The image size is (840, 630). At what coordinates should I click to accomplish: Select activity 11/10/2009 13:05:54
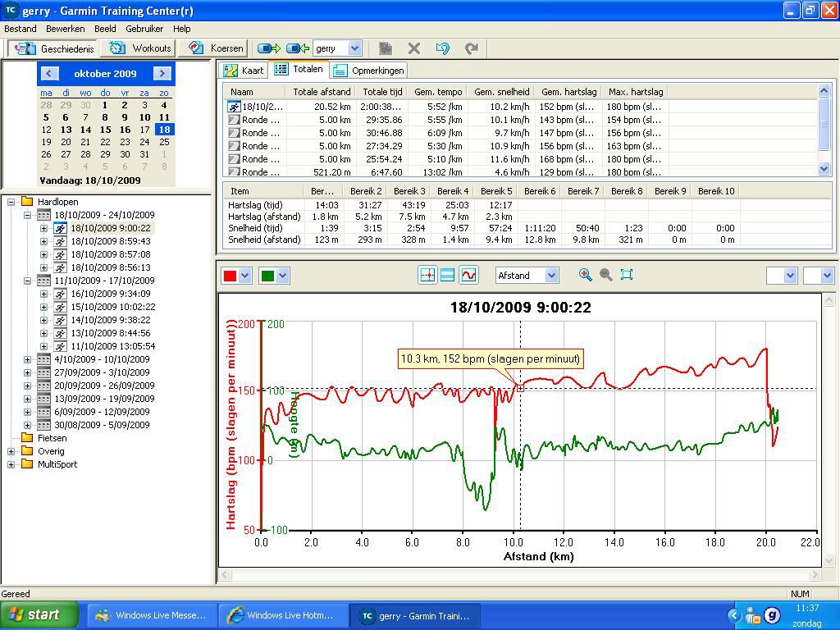(113, 346)
